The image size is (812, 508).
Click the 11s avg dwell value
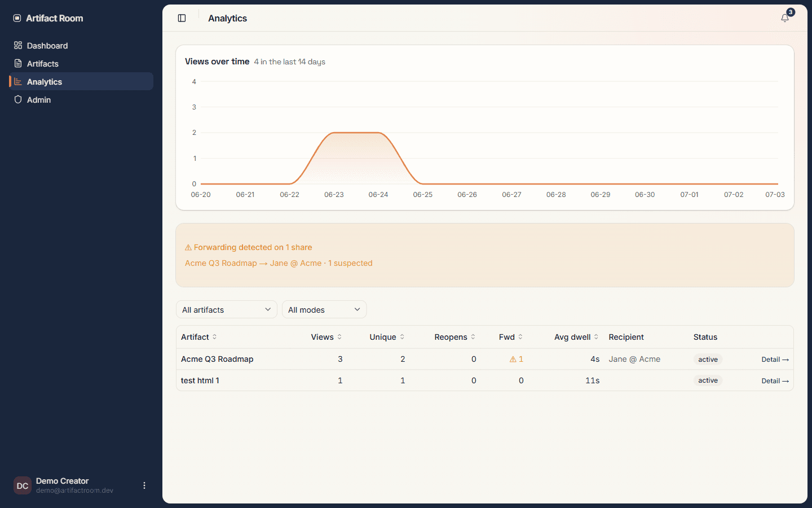pos(593,380)
